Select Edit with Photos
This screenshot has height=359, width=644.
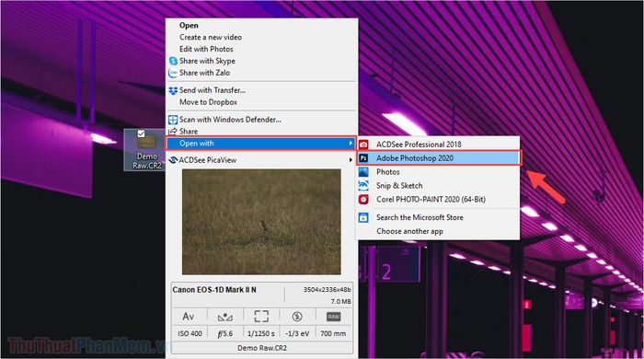click(x=206, y=49)
